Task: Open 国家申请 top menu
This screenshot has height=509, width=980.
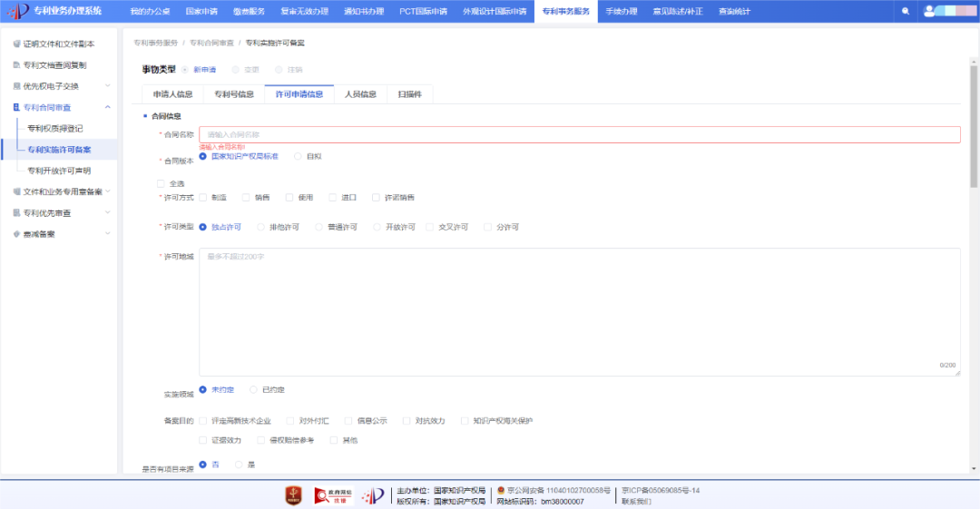Action: pyautogui.click(x=201, y=11)
